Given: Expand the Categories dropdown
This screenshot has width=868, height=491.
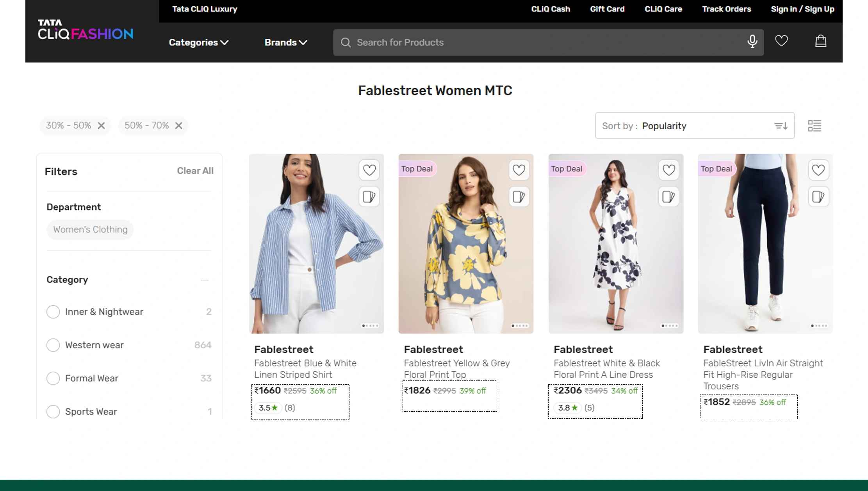Looking at the screenshot, I should coord(198,42).
